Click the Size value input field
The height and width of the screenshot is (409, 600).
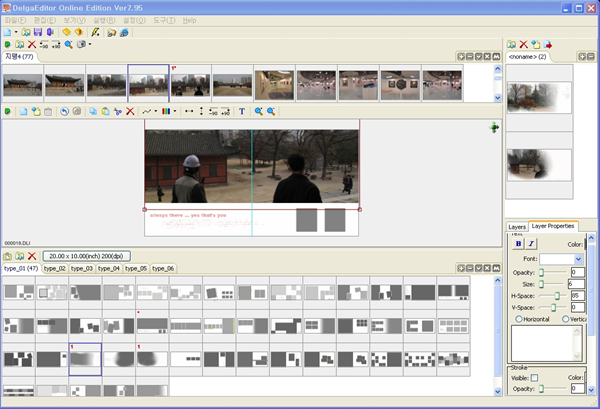coord(577,284)
